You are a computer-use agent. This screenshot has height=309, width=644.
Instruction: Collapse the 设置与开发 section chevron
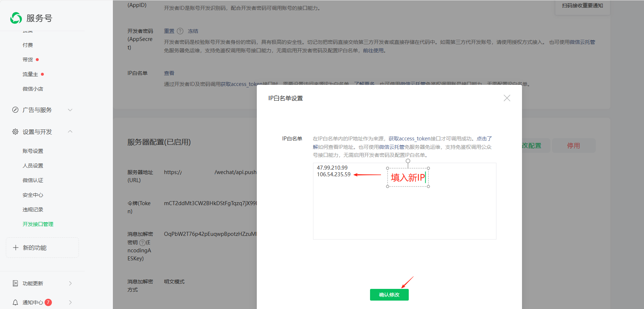[x=70, y=132]
